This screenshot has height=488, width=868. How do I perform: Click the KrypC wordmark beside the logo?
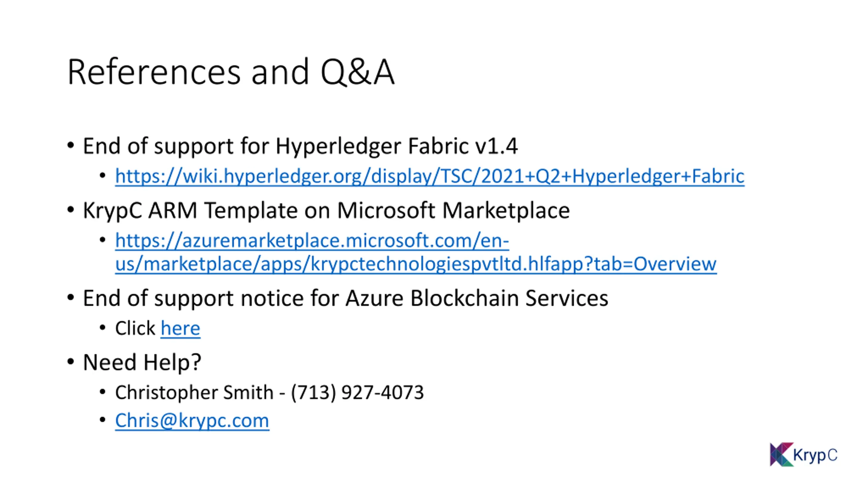pyautogui.click(x=815, y=455)
